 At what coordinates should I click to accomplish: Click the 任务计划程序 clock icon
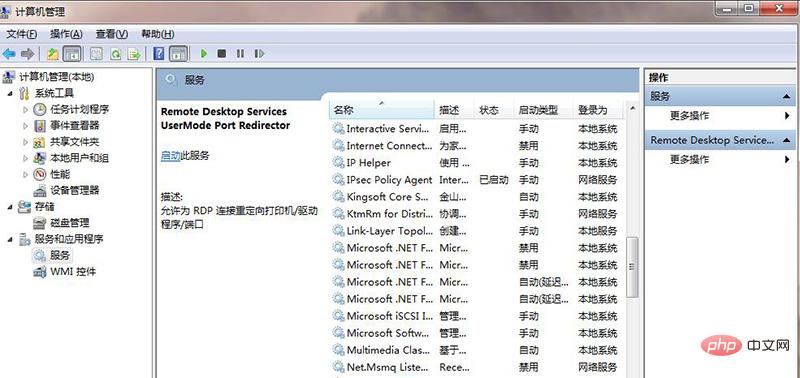(40, 109)
